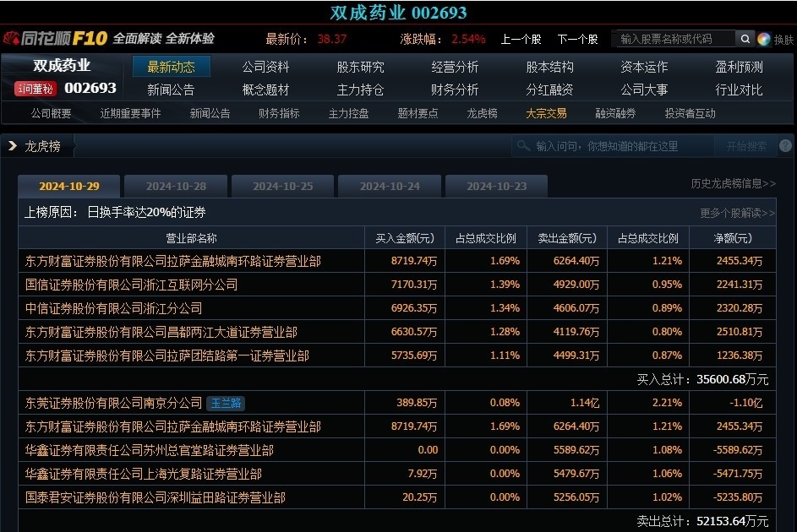Click the colorful skin-change icon
The height and width of the screenshot is (532, 797).
[x=764, y=39]
